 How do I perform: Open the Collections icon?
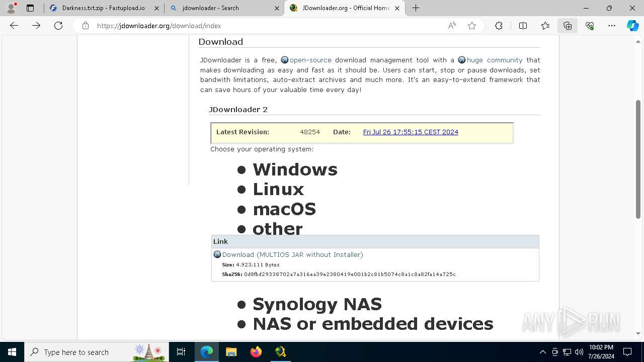point(568,26)
